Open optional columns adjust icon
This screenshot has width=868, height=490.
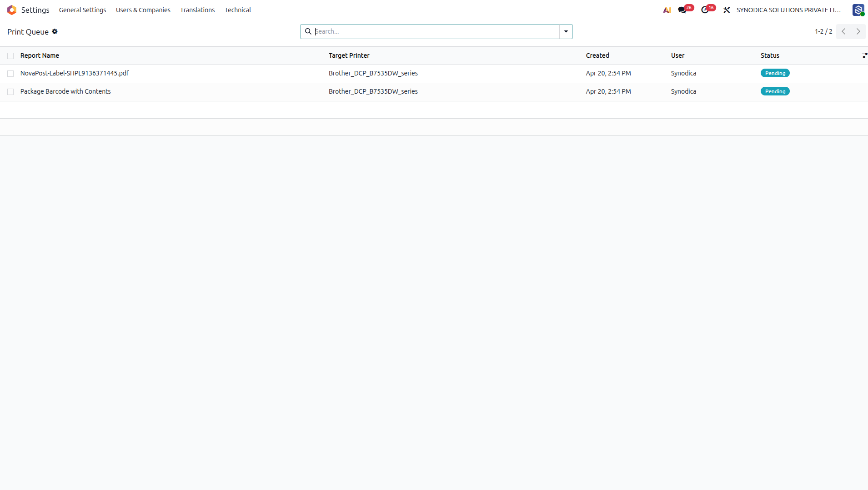[864, 55]
